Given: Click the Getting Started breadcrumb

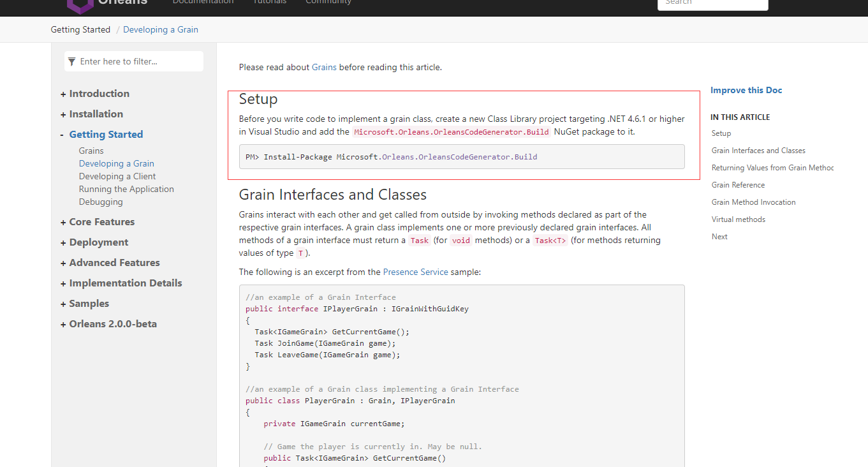Looking at the screenshot, I should [x=80, y=29].
